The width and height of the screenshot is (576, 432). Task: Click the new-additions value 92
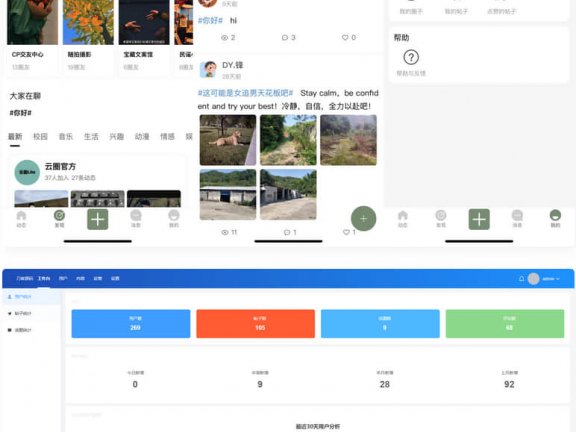509,384
